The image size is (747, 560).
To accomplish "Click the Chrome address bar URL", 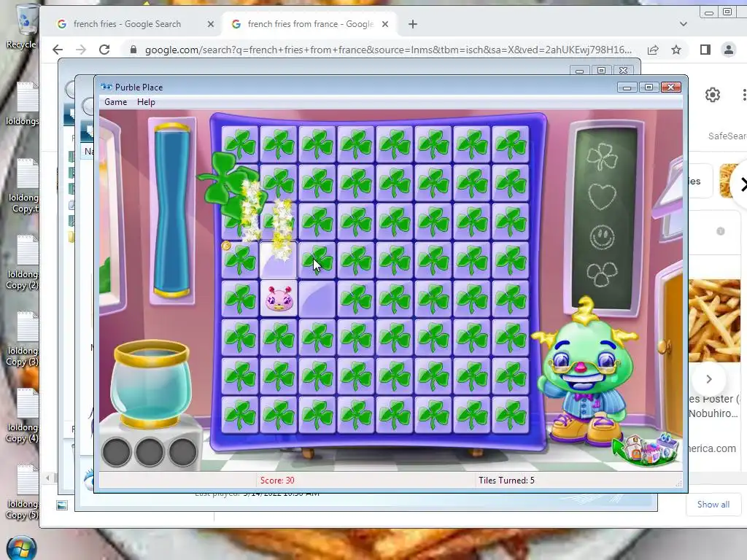I will coord(388,50).
